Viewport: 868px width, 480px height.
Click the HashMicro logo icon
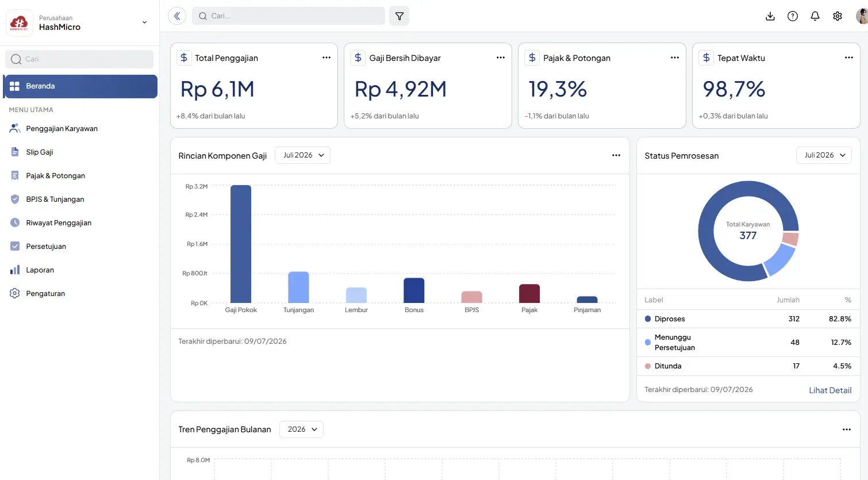[19, 23]
